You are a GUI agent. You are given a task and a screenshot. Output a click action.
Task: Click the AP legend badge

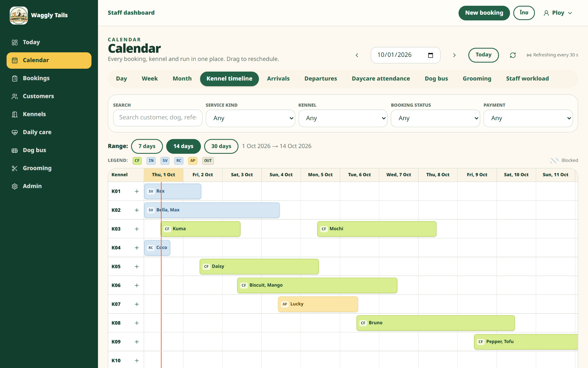(x=193, y=161)
